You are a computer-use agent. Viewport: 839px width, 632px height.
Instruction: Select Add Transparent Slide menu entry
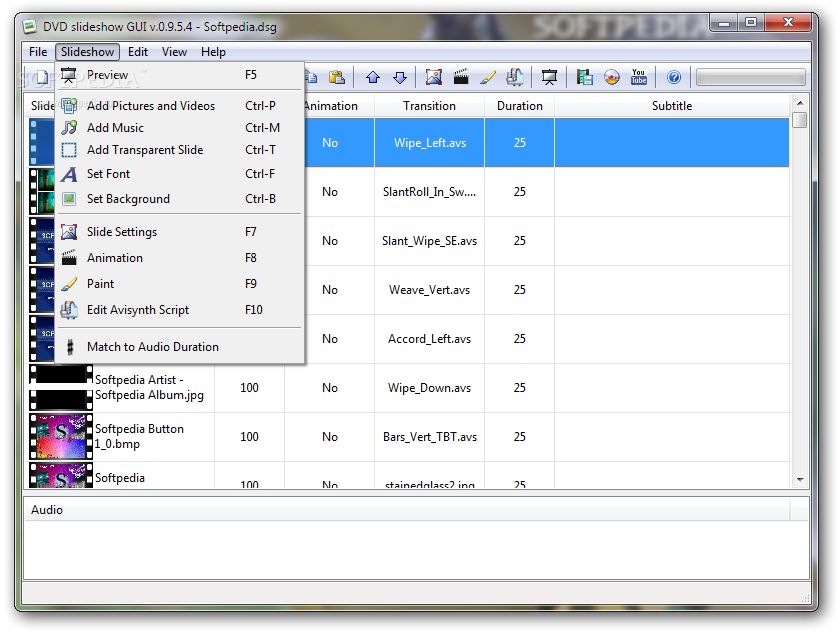180,150
